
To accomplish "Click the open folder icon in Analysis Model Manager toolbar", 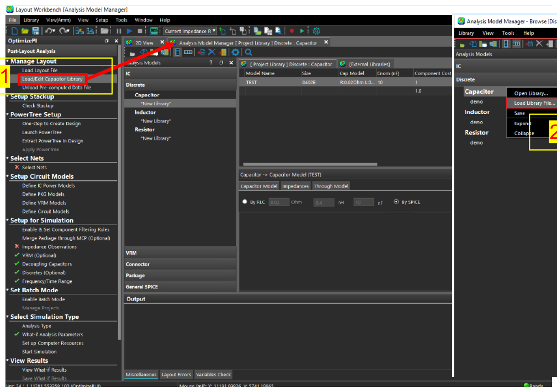I will coord(132,53).
